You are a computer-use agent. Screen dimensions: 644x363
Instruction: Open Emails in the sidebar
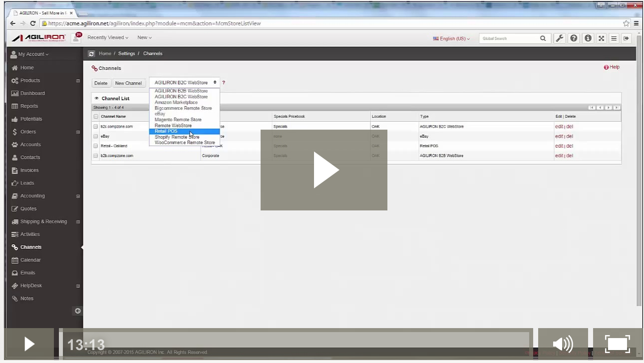click(27, 273)
